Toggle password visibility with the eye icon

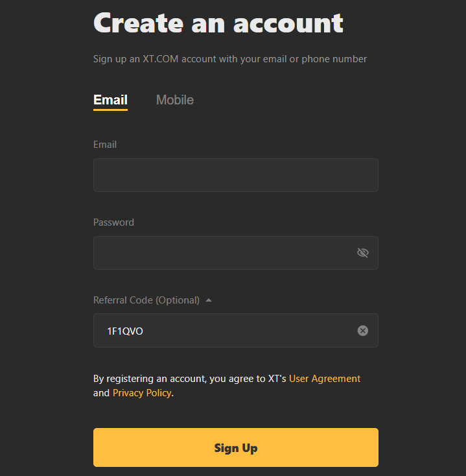coord(362,252)
